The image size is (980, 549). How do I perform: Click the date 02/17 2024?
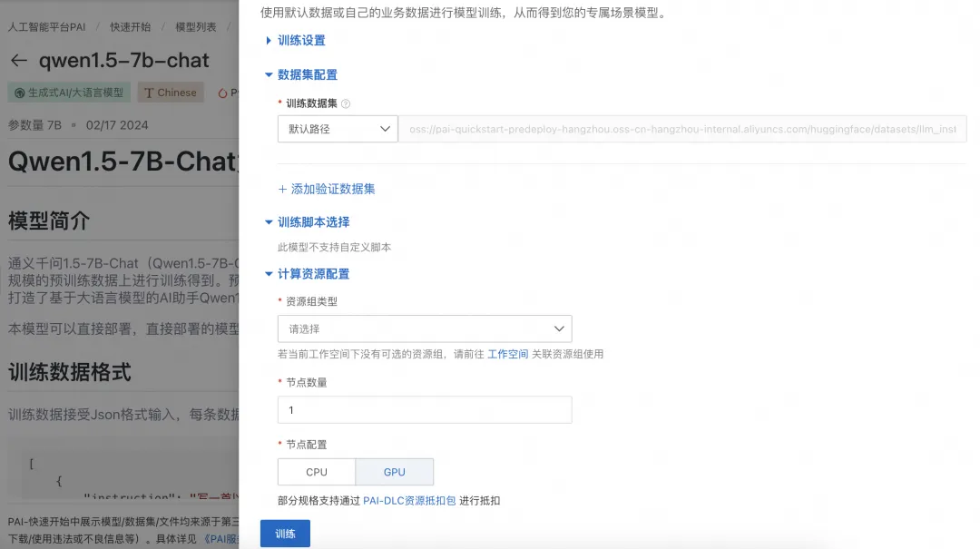117,125
